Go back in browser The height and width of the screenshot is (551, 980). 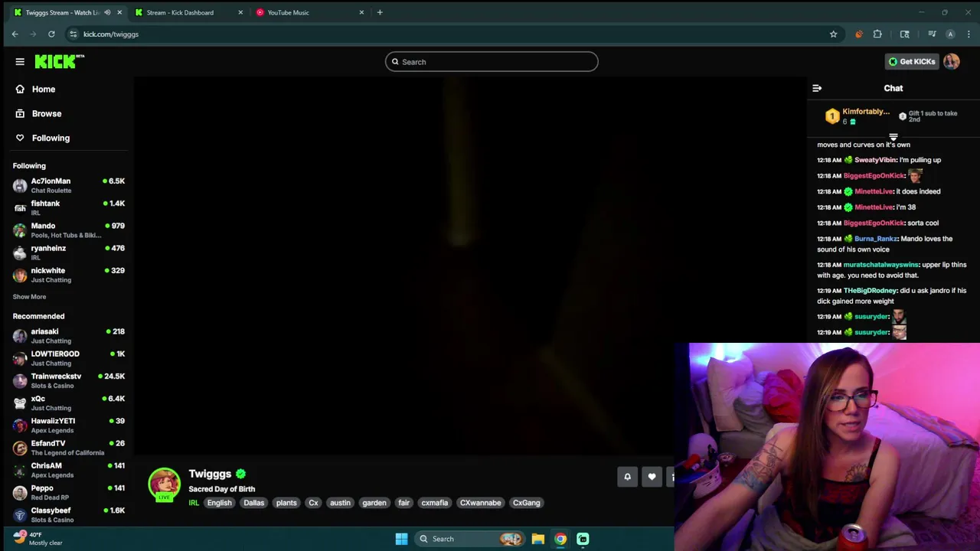coord(15,34)
